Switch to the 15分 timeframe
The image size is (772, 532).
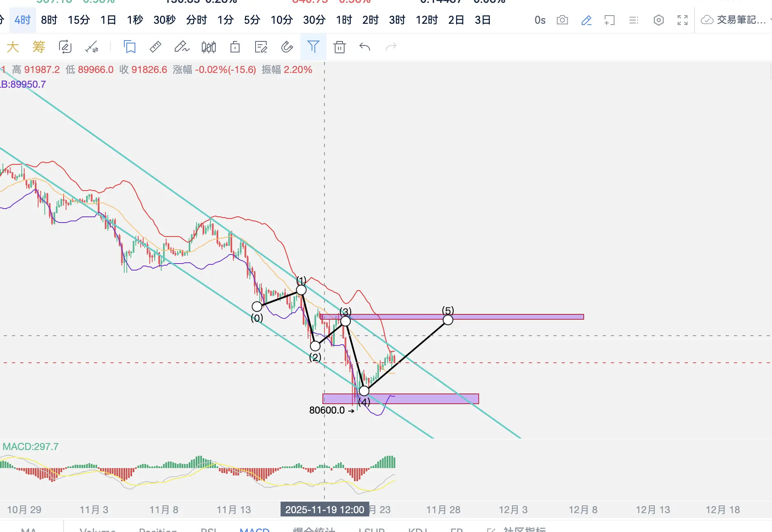pos(79,20)
